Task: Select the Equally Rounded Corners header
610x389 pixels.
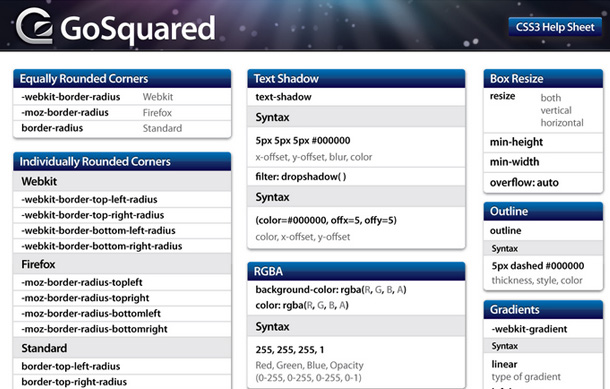Action: [122, 79]
